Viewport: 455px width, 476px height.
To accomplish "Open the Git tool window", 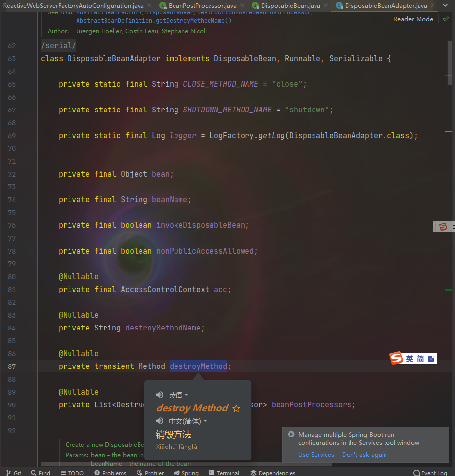I will point(14,473).
